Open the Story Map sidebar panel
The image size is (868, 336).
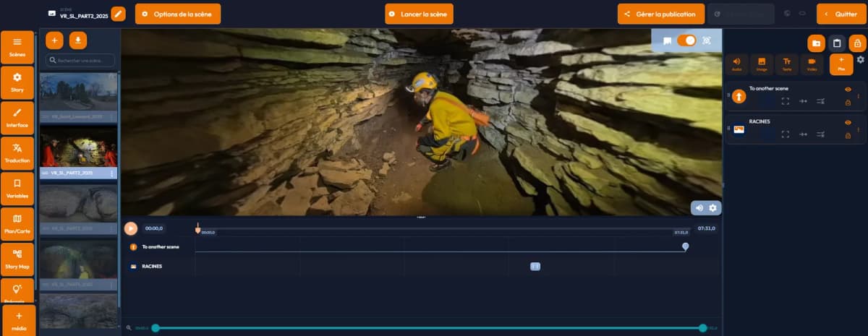pos(17,259)
